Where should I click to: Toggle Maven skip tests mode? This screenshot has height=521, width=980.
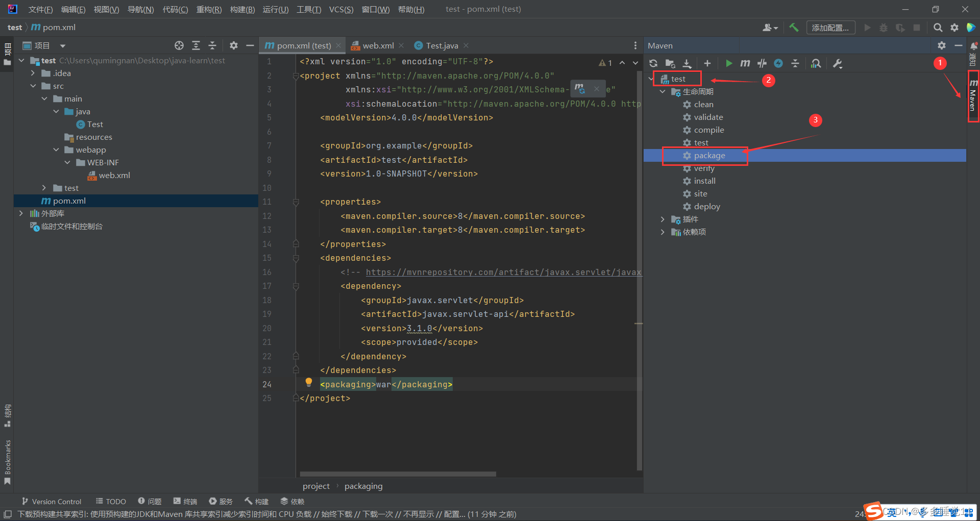[x=778, y=63]
